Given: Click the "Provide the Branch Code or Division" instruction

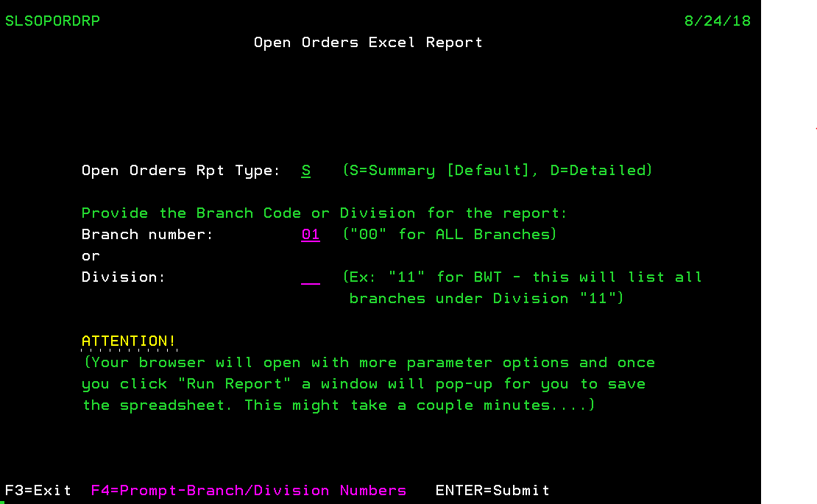Looking at the screenshot, I should pyautogui.click(x=325, y=213).
